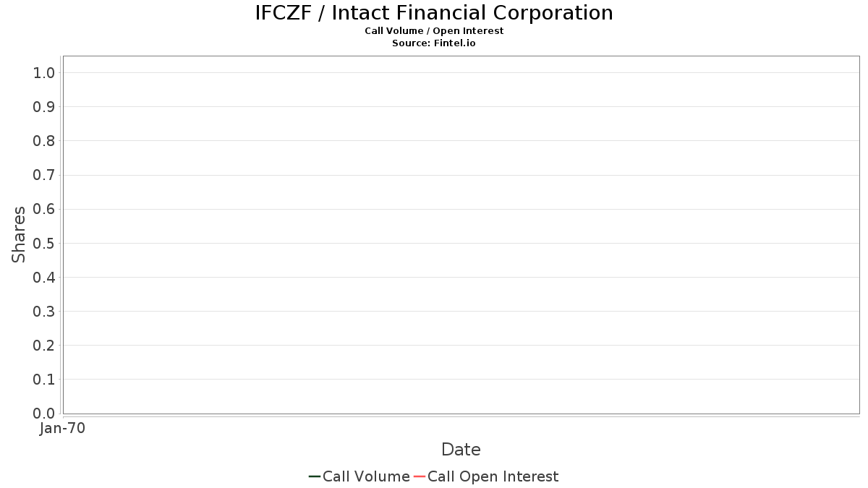Viewport: 868px width, 488px height.
Task: Click the chart title IFCZF / Intact Financial Corporation
Action: [x=434, y=13]
